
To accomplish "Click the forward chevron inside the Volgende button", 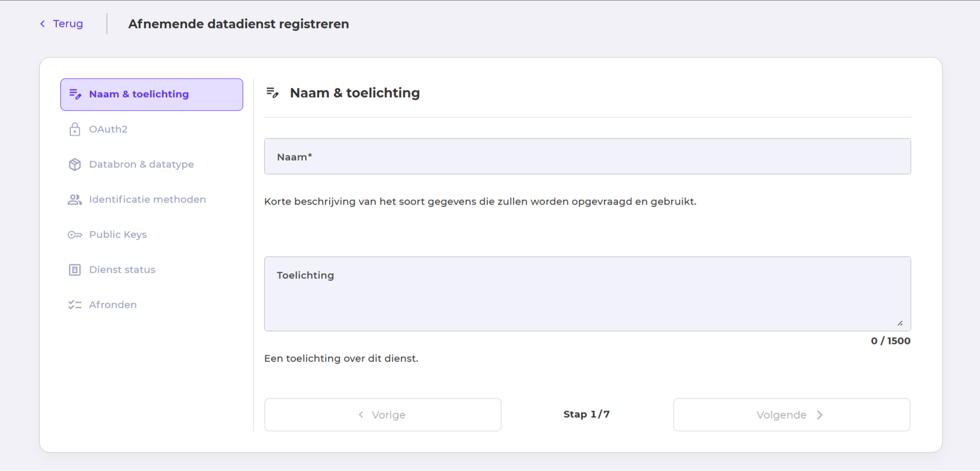I will (x=819, y=415).
